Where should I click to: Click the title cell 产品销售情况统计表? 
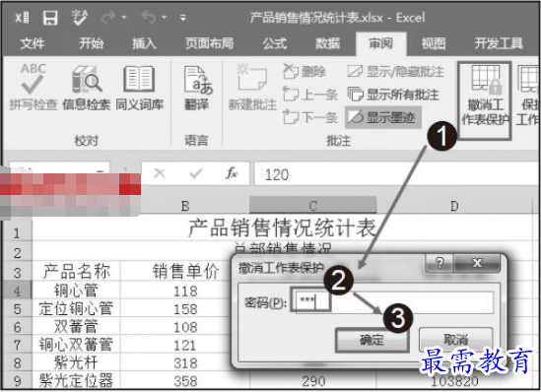[x=282, y=229]
